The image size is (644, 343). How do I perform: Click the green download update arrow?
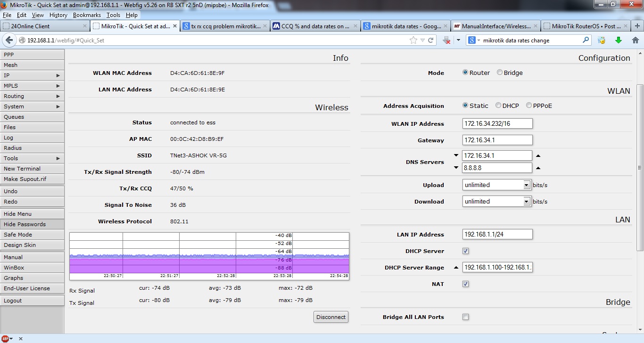pos(618,40)
